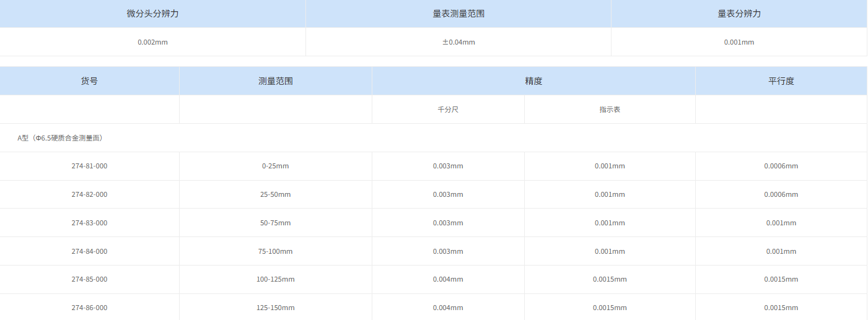Select the 0.002mm resolution value

pyautogui.click(x=152, y=42)
